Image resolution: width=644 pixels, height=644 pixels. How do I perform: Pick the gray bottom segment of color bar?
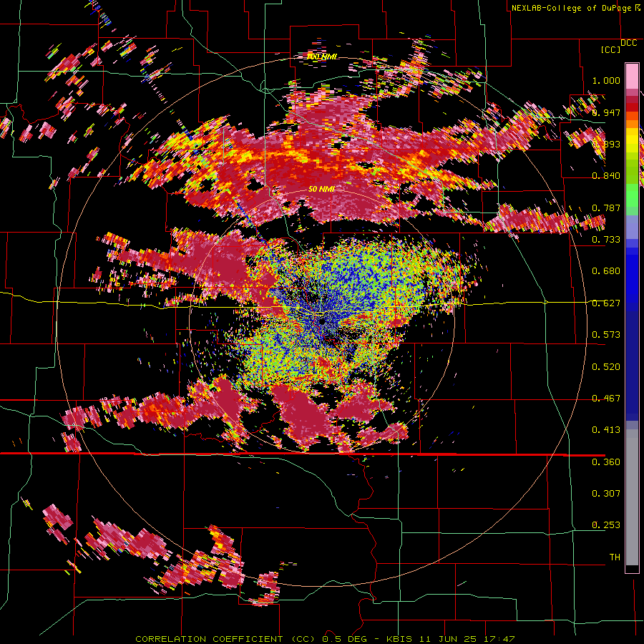tap(632, 497)
